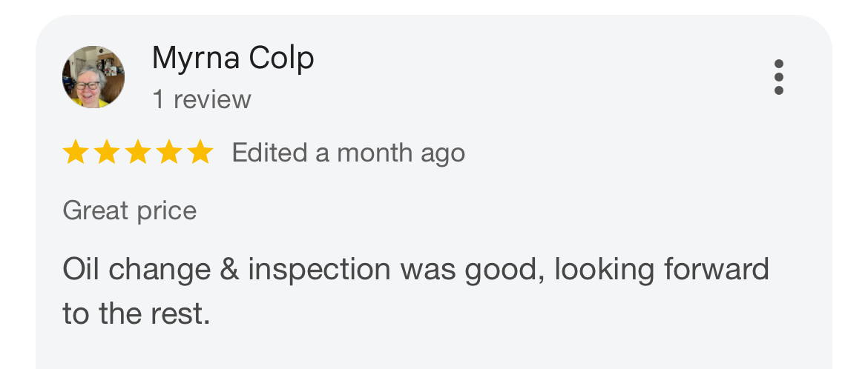Click the fourth gold rating star
Screen dimensions: 868x369
[x=168, y=153]
